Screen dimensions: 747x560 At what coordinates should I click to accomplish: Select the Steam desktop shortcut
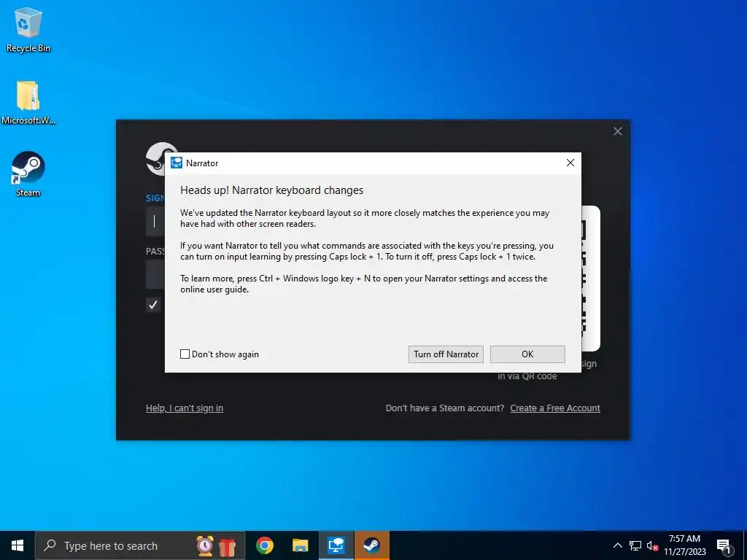[28, 174]
